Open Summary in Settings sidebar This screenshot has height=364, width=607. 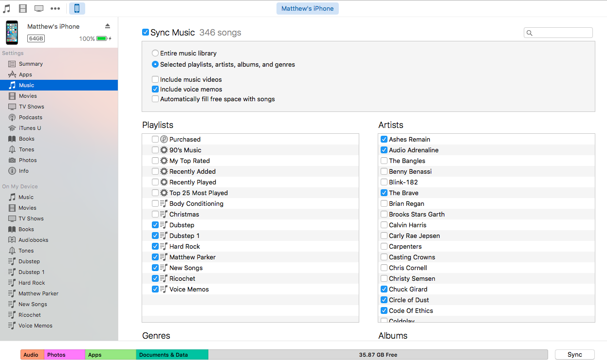point(59,64)
